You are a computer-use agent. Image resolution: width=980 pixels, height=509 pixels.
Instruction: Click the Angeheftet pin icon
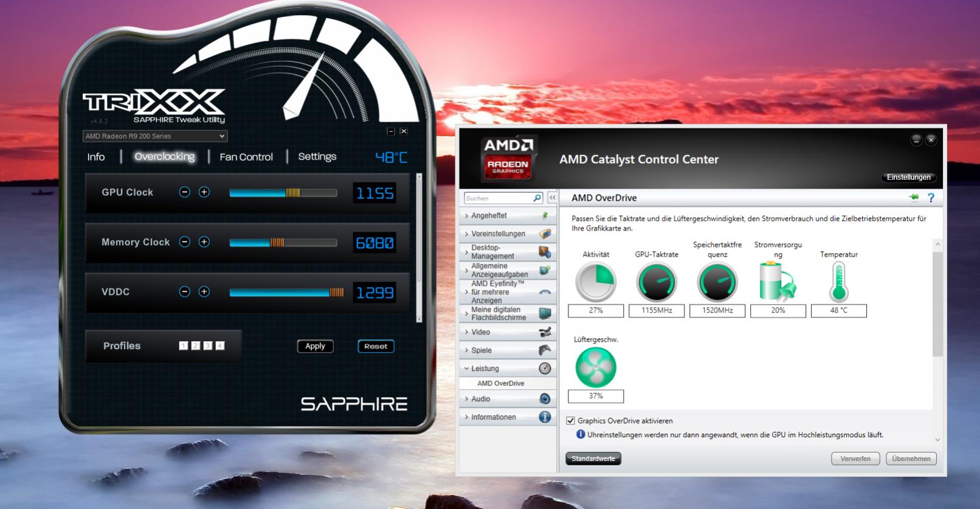click(x=545, y=215)
